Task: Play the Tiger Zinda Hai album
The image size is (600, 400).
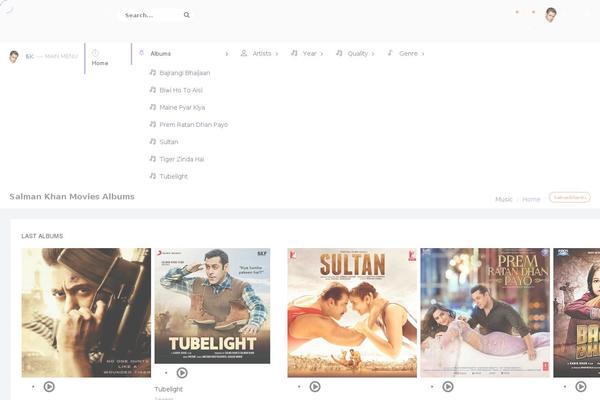Action: (x=49, y=387)
